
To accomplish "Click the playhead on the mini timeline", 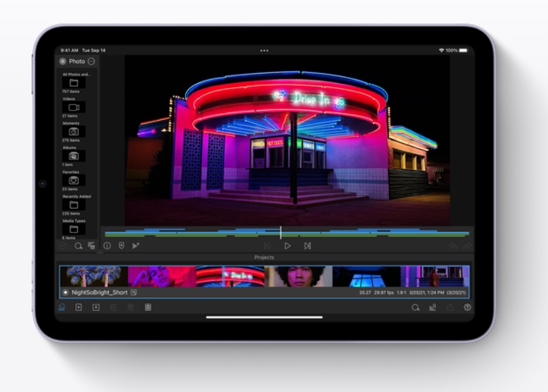I will (280, 233).
